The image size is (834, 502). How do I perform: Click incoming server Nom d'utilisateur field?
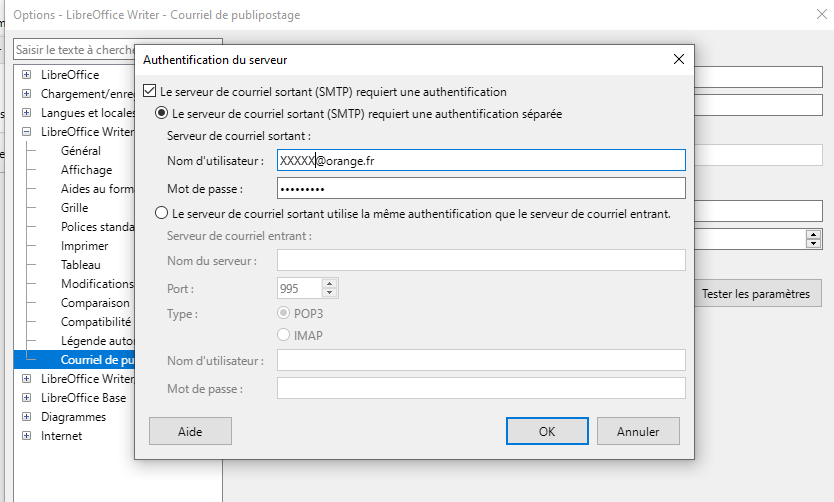(481, 360)
